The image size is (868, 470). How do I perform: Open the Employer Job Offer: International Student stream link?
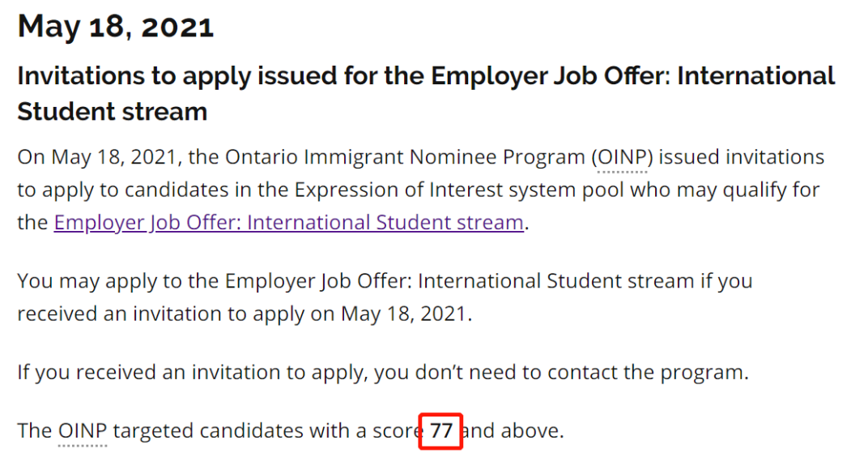[288, 222]
